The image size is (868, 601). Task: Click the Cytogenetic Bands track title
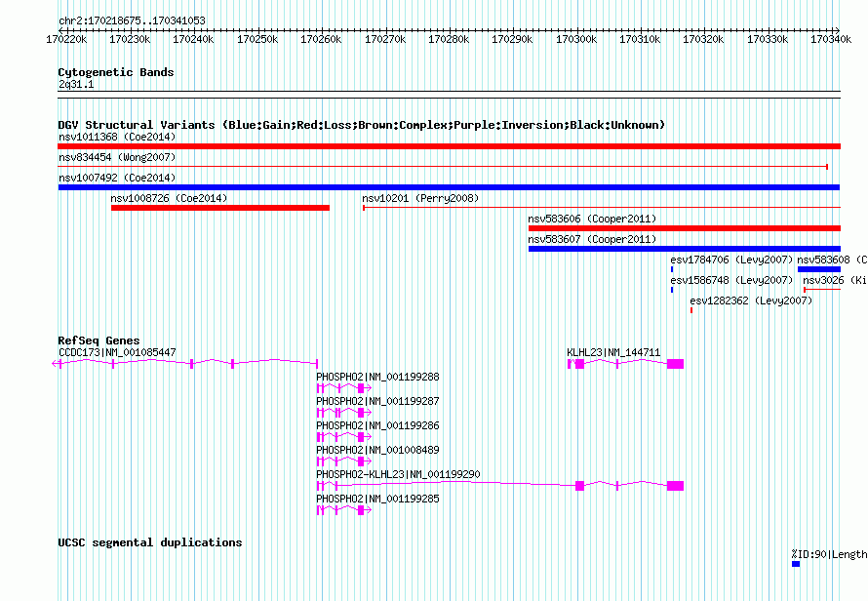[x=116, y=72]
